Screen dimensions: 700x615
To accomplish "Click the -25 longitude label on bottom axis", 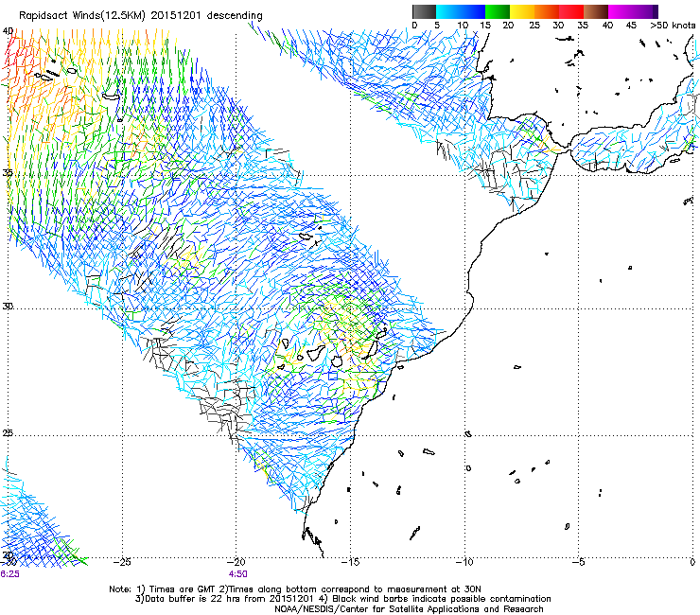I will (x=122, y=562).
